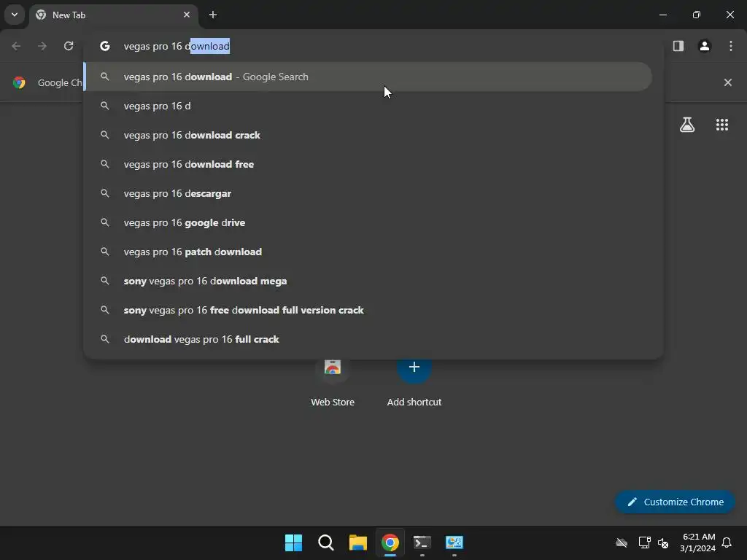Select 'sony vegas pro 16 download mega' suggestion
The image size is (747, 560).
click(368, 281)
